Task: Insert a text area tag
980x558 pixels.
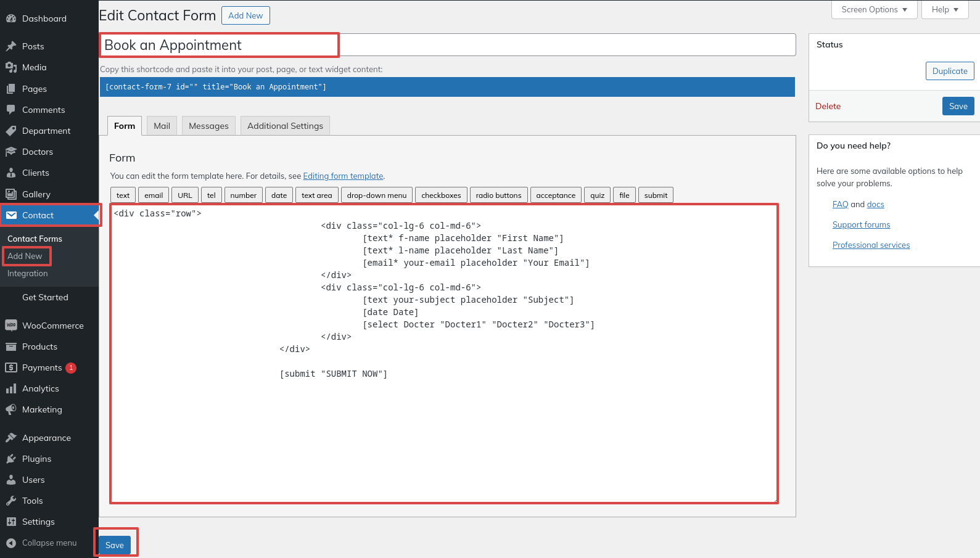Action: coord(317,195)
